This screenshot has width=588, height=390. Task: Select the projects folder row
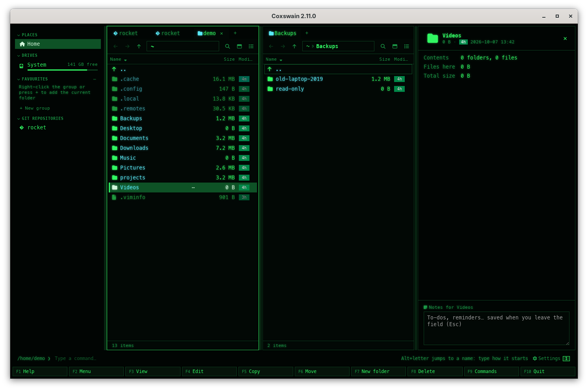183,178
